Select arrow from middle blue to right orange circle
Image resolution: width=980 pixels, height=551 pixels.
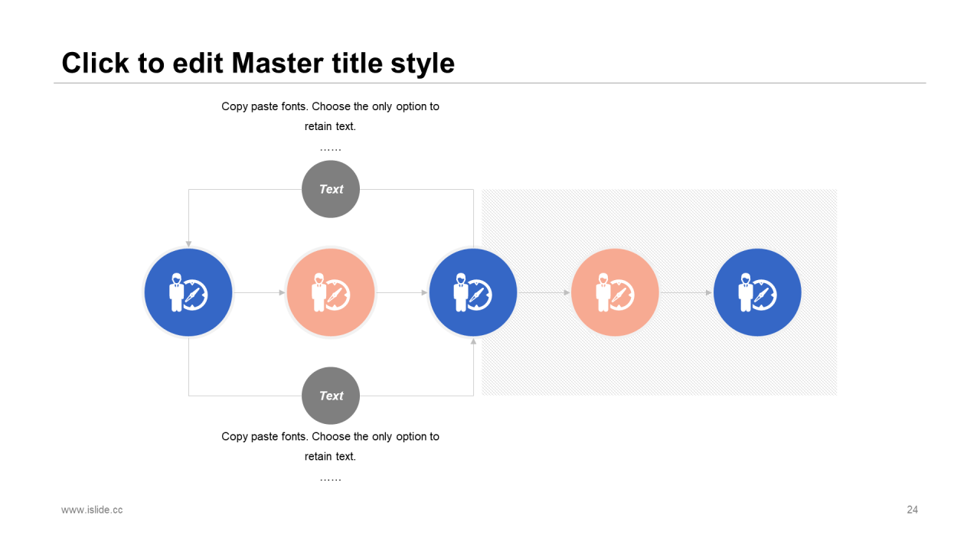544,292
